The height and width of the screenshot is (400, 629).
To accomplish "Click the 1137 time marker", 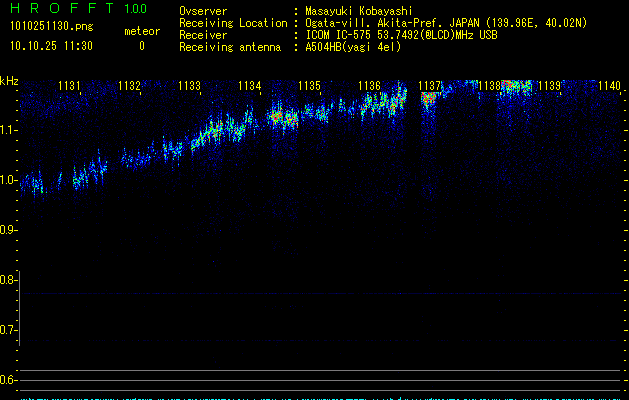I will point(430,86).
